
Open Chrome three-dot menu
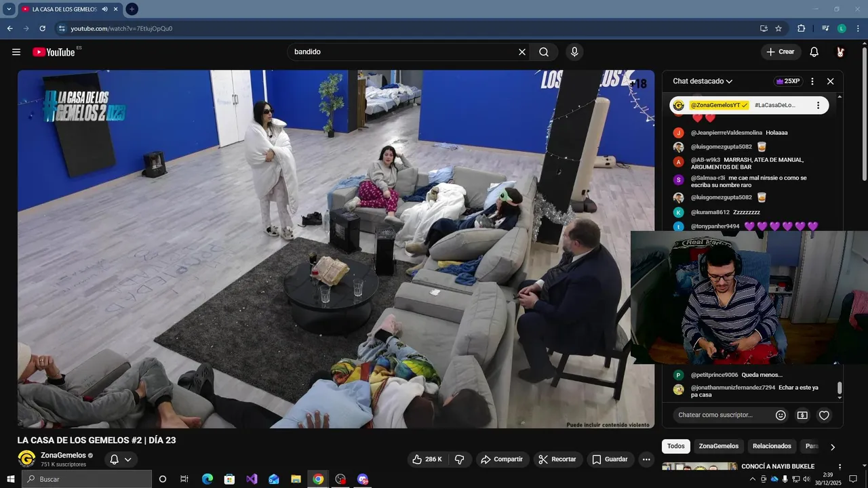[x=859, y=28]
